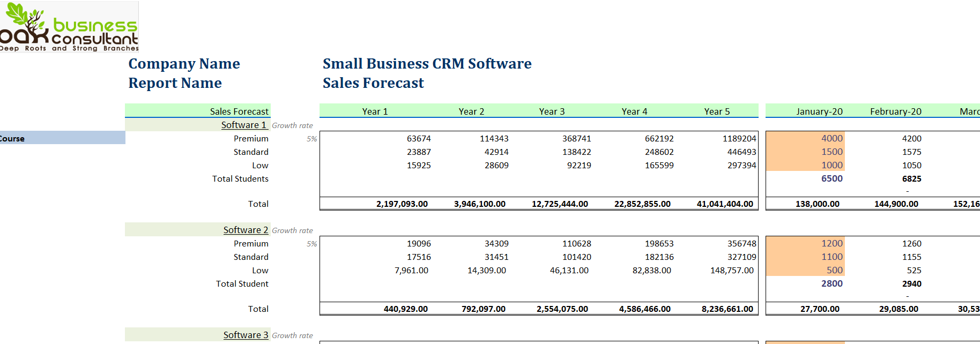Select cell with value 63674

pos(419,138)
